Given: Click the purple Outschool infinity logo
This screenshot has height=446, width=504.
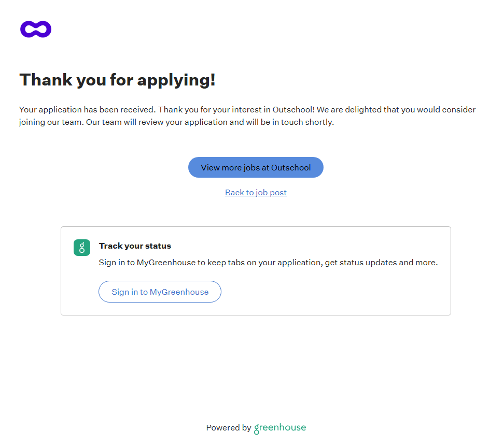Looking at the screenshot, I should click(x=36, y=30).
